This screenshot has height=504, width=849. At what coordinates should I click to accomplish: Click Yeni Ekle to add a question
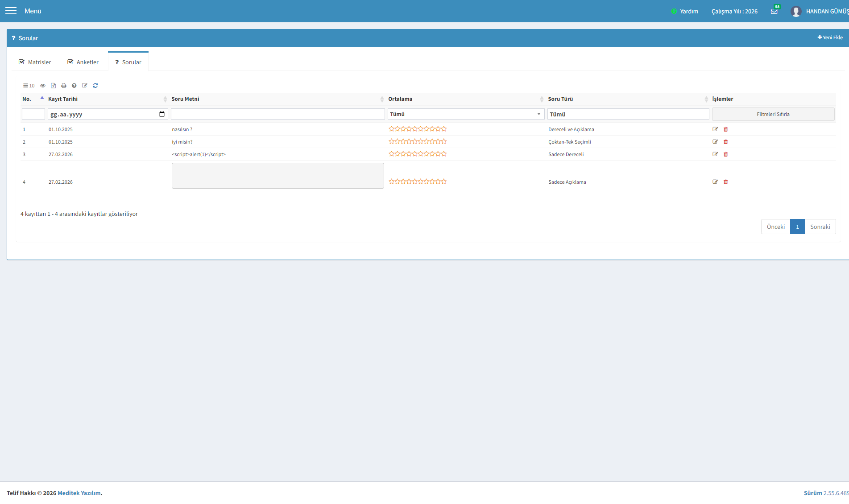tap(830, 37)
